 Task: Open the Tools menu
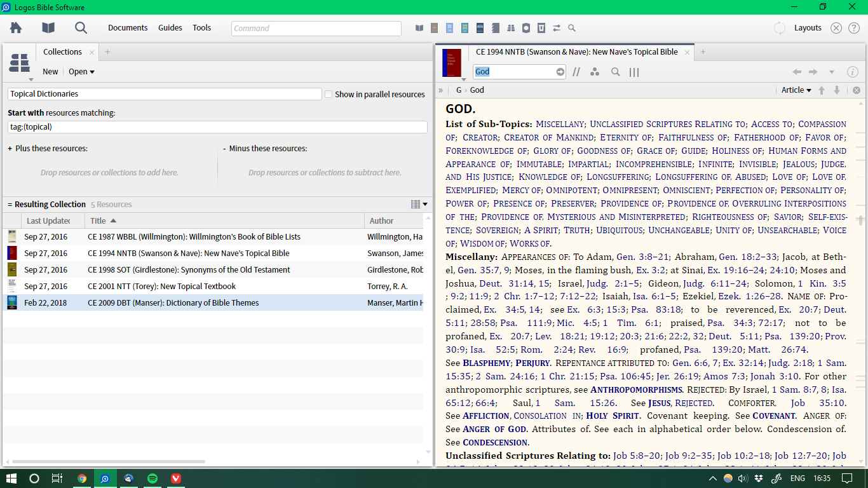click(202, 28)
